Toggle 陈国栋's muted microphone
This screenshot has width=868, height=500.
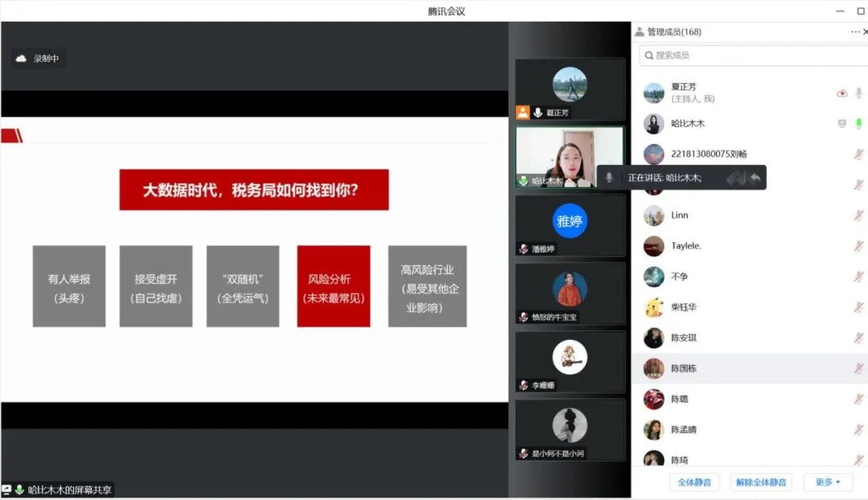tap(858, 367)
